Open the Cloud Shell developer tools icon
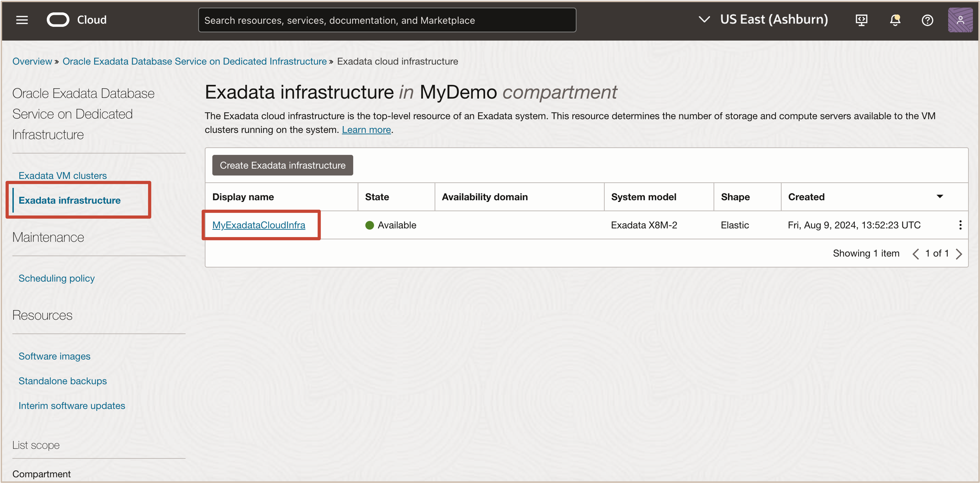The image size is (980, 483). pos(861,20)
